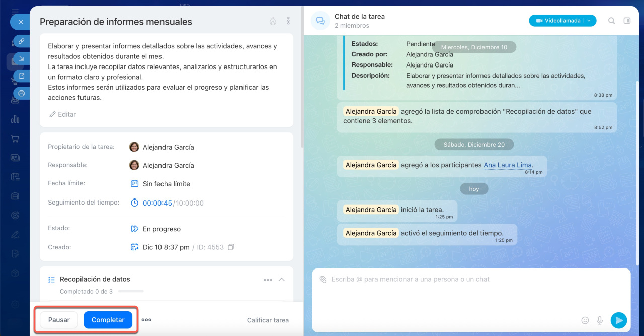The height and width of the screenshot is (336, 644).
Task: Open the Recopilación de datos checklist options menu
Action: [268, 280]
